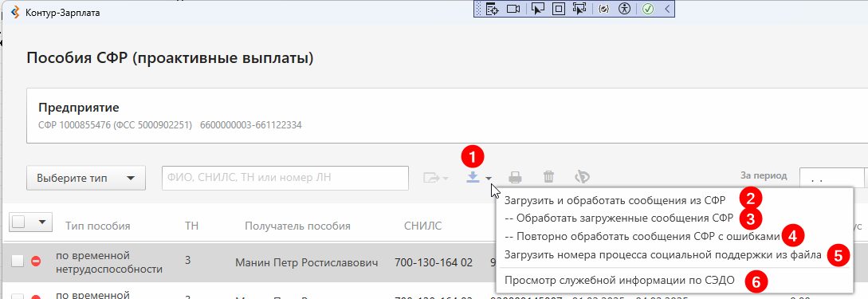
Task: Click the blue download icon in toolbar
Action: (x=473, y=177)
